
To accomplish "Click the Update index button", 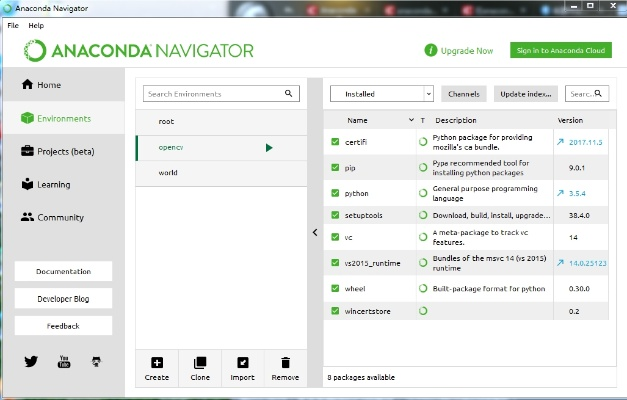I will (x=525, y=94).
